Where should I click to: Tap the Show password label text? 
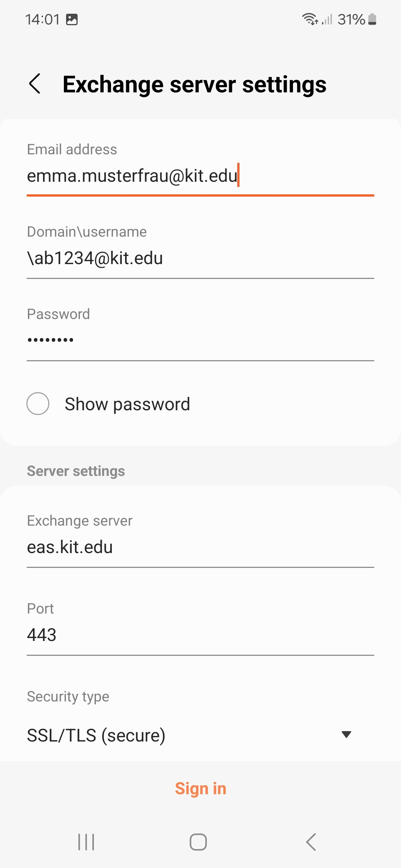127,404
